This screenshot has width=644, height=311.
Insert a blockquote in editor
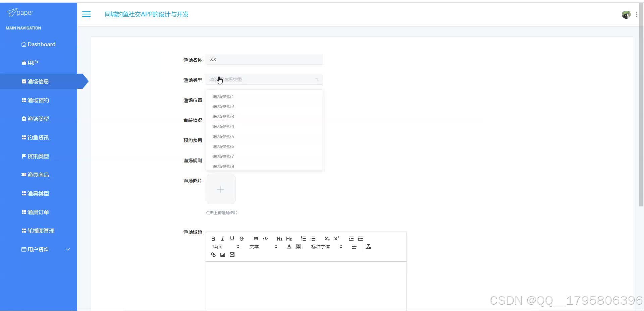[256, 239]
